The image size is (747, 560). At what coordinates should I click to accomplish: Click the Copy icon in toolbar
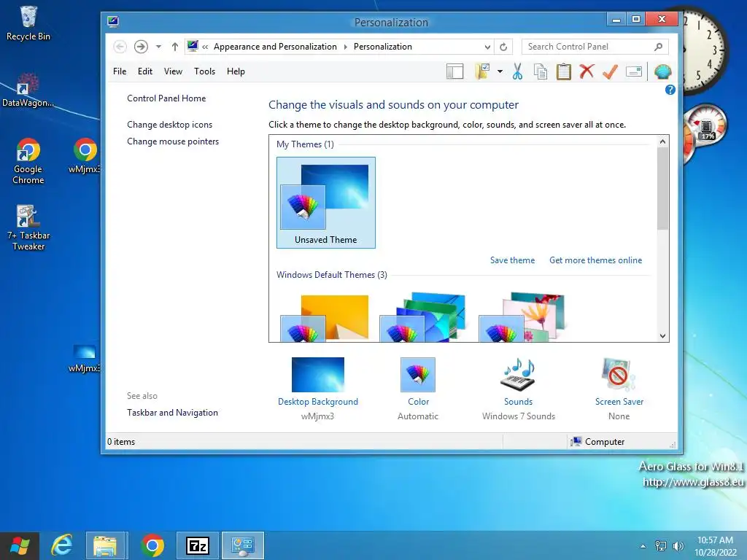click(x=541, y=71)
